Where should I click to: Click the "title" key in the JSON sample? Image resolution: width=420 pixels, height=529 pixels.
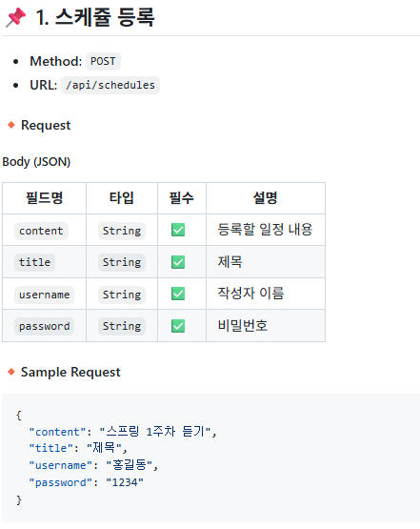(50, 448)
